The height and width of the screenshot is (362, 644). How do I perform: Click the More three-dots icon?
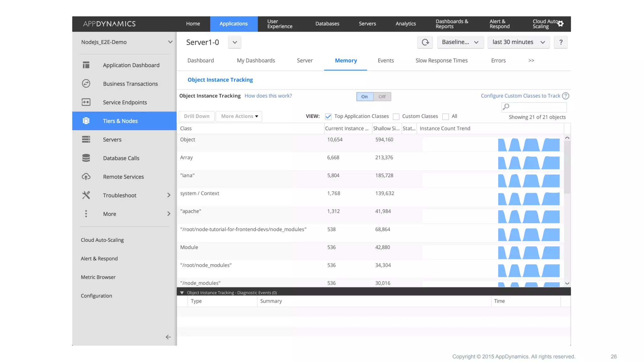(86, 214)
